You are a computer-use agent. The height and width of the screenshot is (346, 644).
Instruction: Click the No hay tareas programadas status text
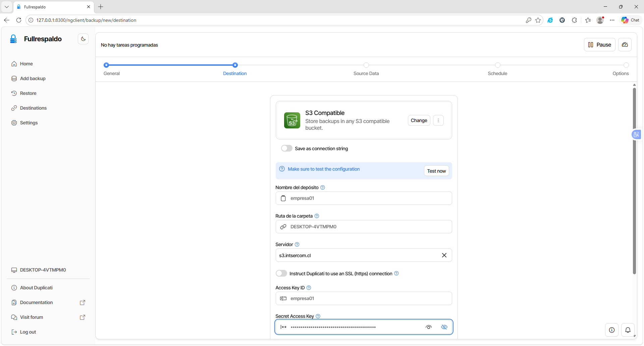(x=129, y=45)
